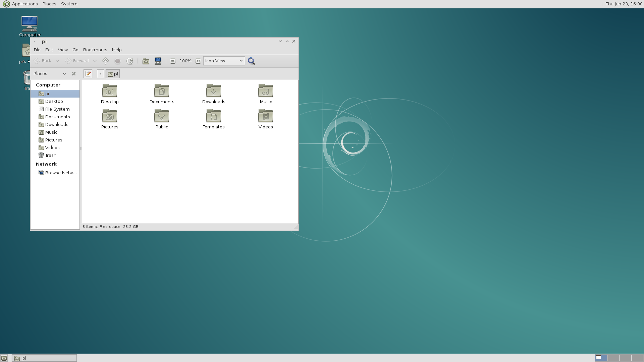Click the Stop loading toolbar icon
The height and width of the screenshot is (362, 644).
[x=118, y=61]
